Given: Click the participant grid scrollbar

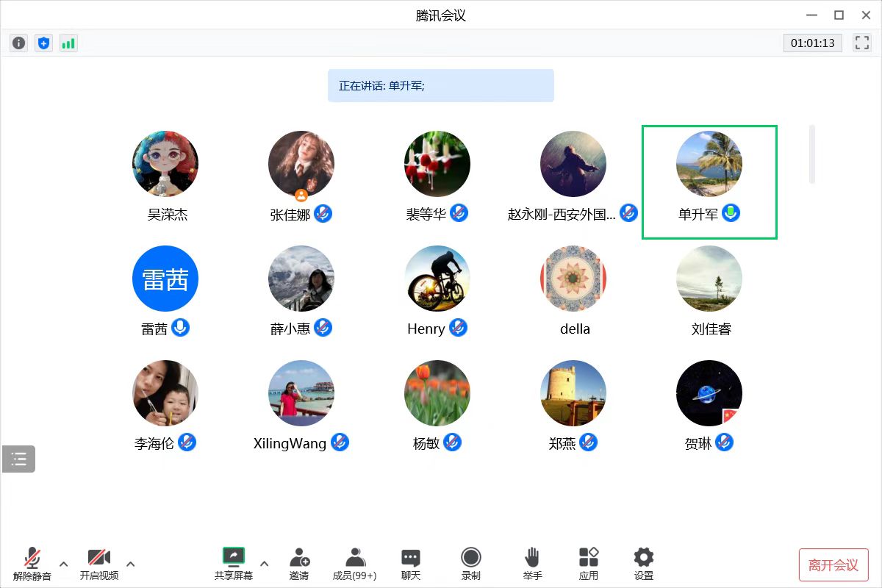Looking at the screenshot, I should 812,154.
